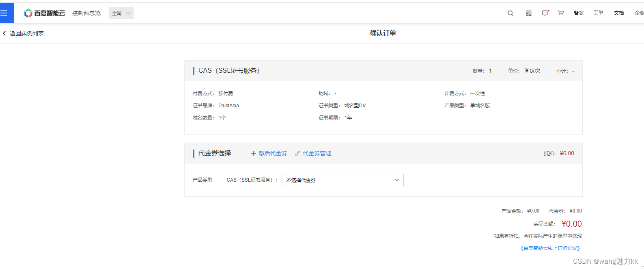The height and width of the screenshot is (269, 644).
Task: Click the 预付费 payment method value
Action: pos(226,93)
